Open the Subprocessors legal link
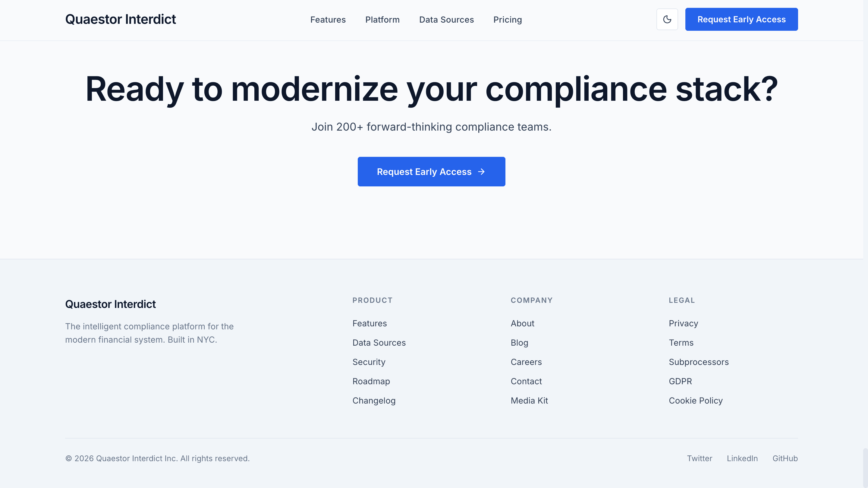 click(698, 362)
